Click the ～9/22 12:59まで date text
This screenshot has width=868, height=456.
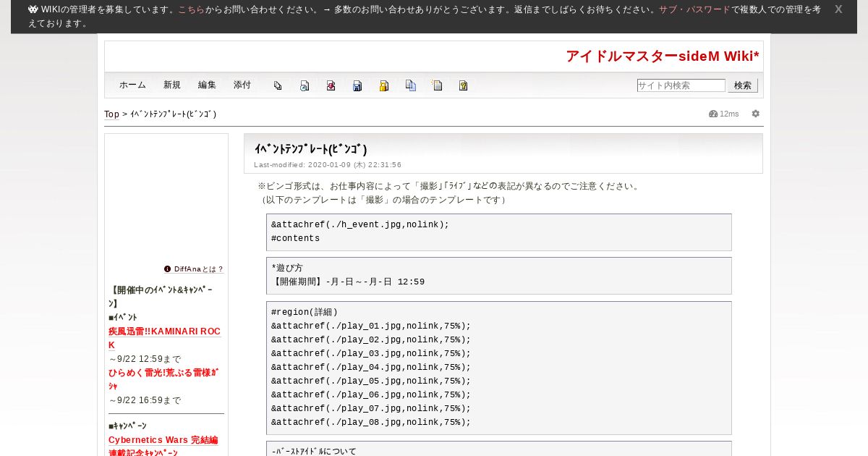pos(145,359)
